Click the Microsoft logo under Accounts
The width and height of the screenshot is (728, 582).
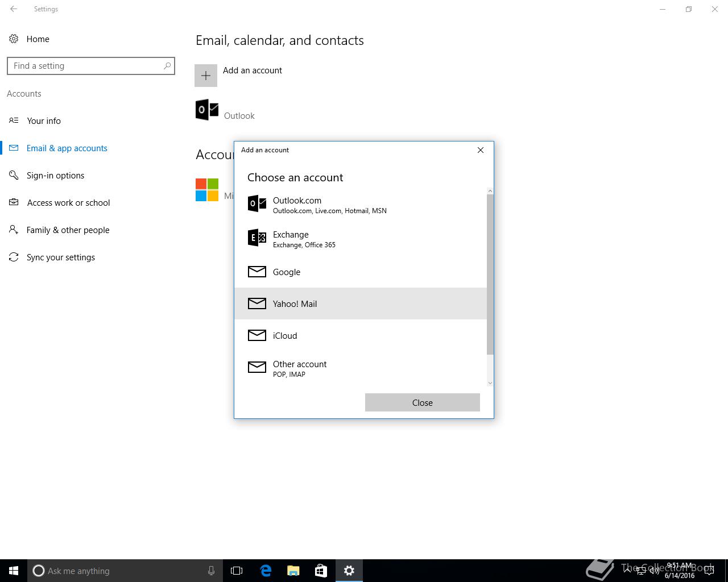pos(207,190)
